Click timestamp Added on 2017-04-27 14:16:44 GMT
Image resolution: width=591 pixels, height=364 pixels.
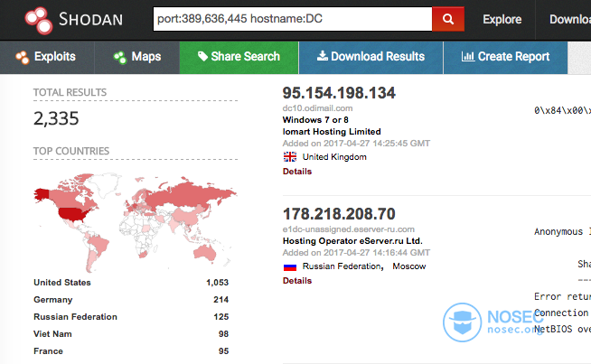click(356, 253)
